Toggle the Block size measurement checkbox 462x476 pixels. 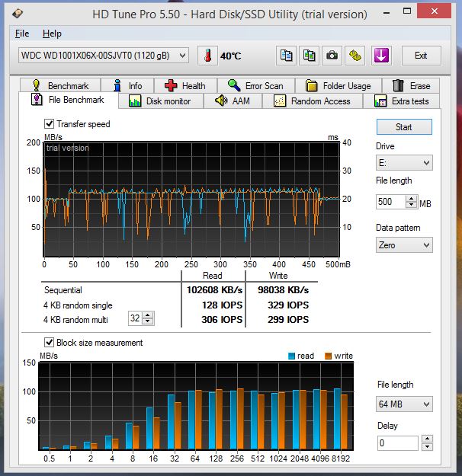(x=50, y=343)
